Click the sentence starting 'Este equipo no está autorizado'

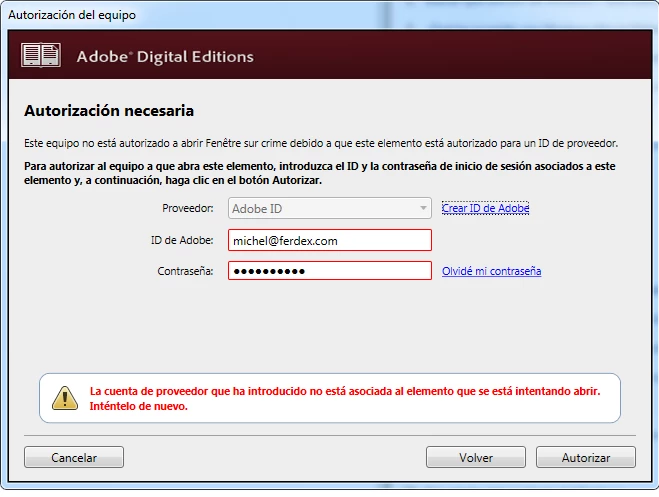click(321, 143)
